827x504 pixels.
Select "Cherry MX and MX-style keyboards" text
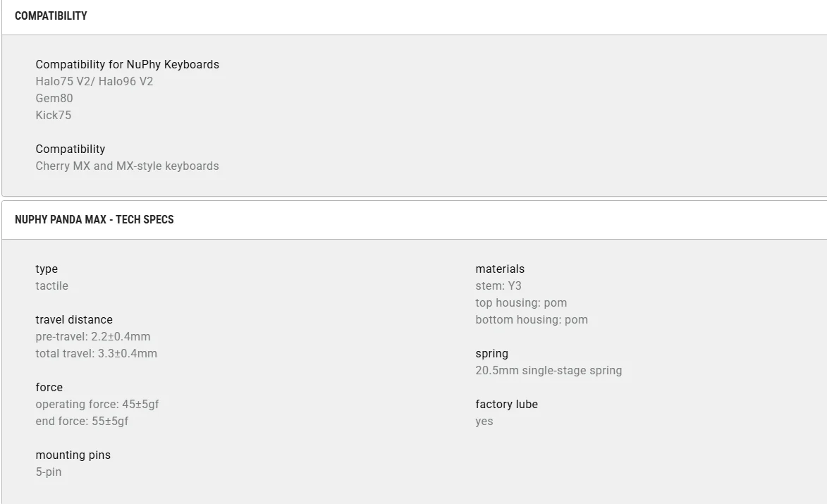pos(127,166)
